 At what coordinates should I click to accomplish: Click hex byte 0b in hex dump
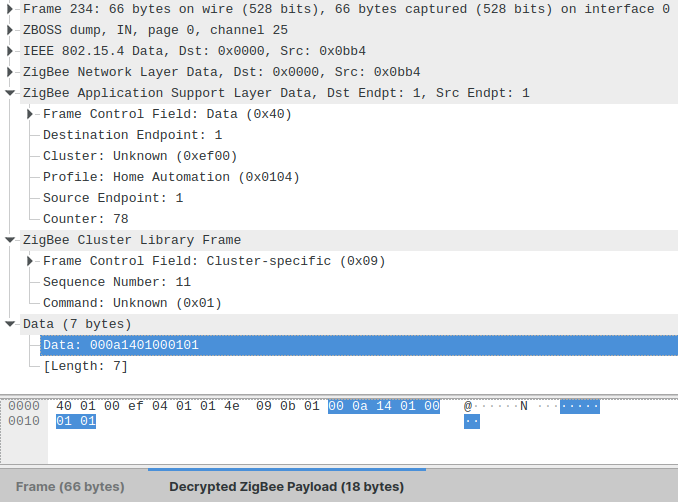point(288,406)
